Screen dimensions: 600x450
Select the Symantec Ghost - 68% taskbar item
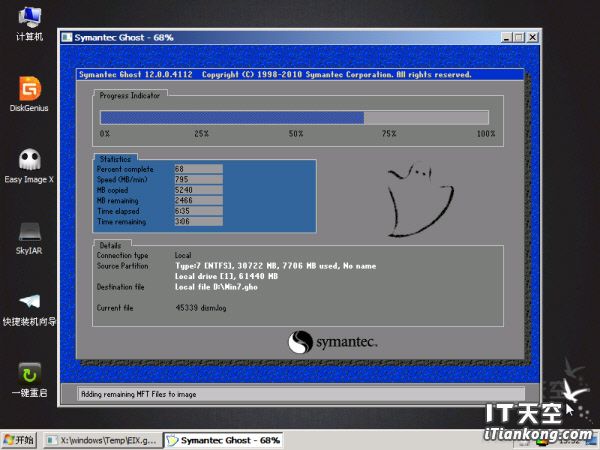(223, 440)
